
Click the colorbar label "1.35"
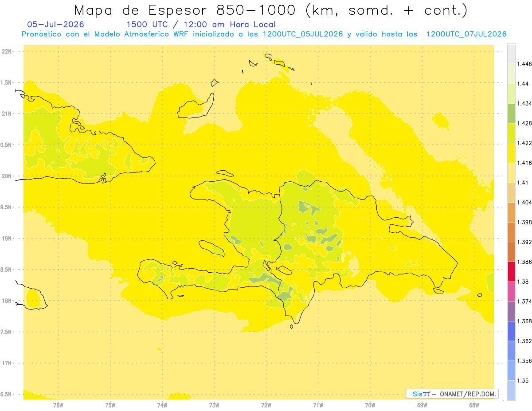pyautogui.click(x=523, y=380)
